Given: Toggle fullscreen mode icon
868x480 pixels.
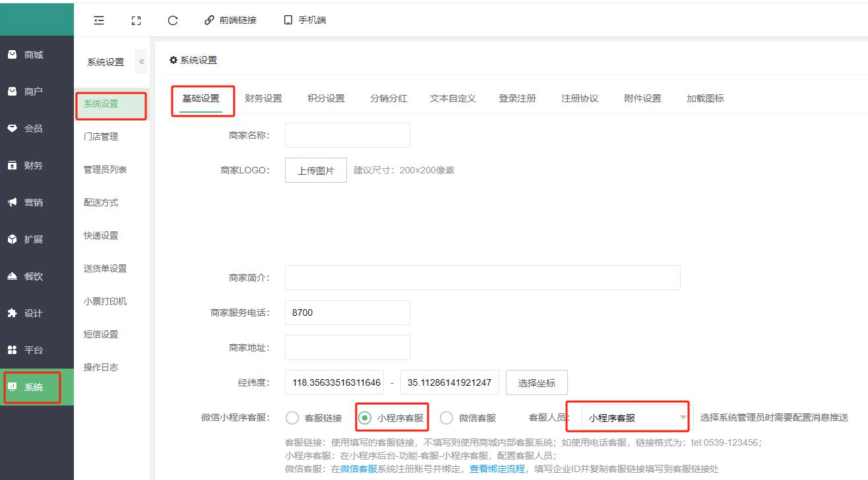Looking at the screenshot, I should click(136, 20).
